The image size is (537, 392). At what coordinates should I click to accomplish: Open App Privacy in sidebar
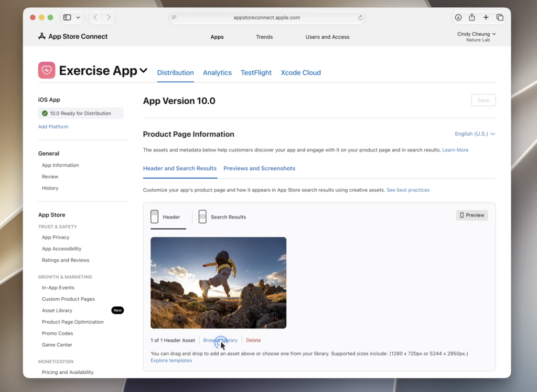[x=56, y=237]
